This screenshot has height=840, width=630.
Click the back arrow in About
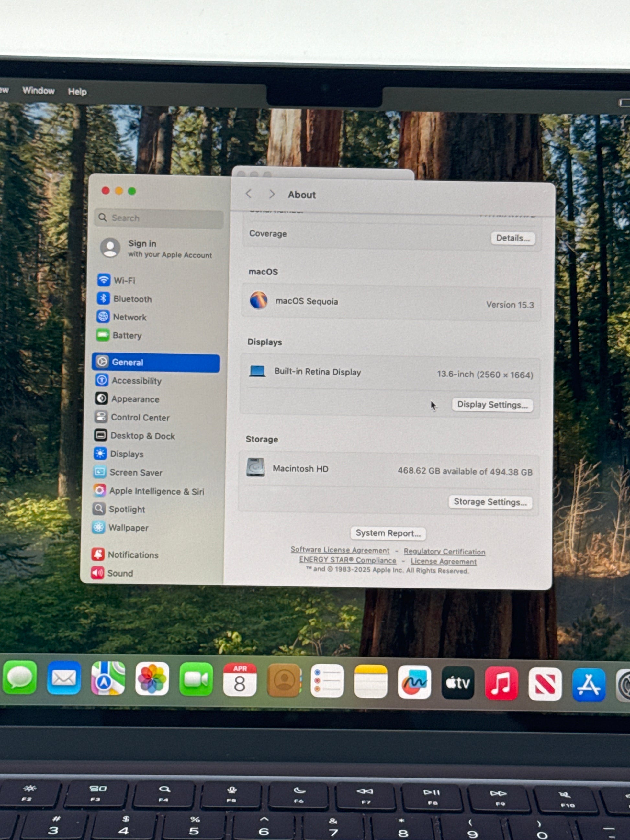click(249, 194)
